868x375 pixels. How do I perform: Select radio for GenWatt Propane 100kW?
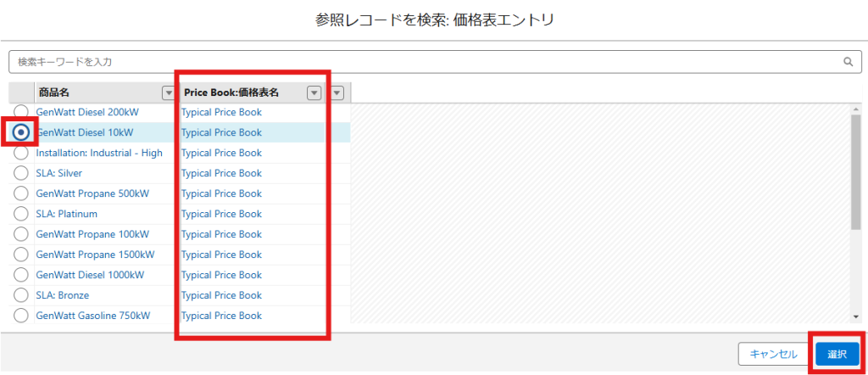click(20, 234)
